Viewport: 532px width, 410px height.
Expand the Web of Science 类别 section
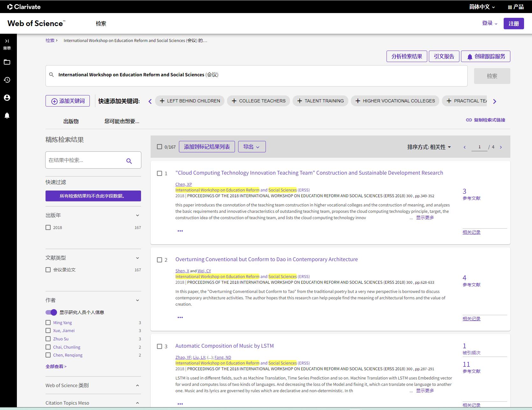point(138,386)
